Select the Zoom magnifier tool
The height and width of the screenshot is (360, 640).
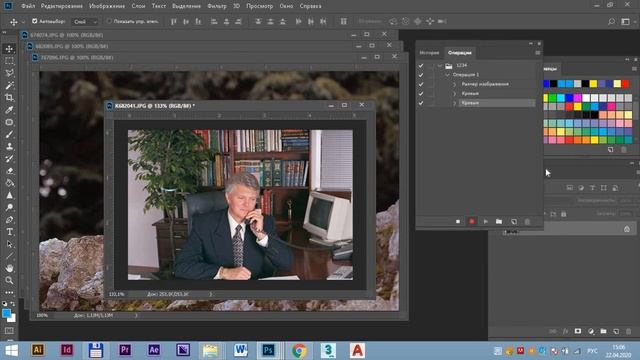click(9, 280)
